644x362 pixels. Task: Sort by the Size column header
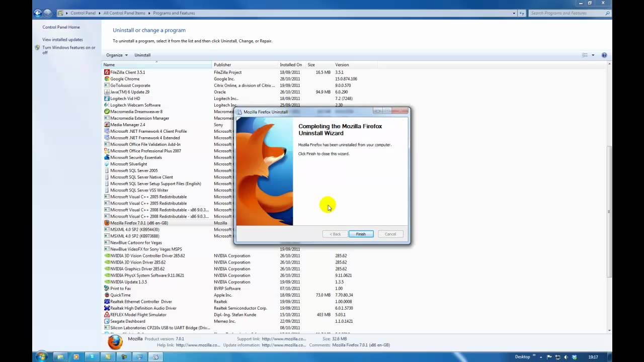click(x=319, y=65)
